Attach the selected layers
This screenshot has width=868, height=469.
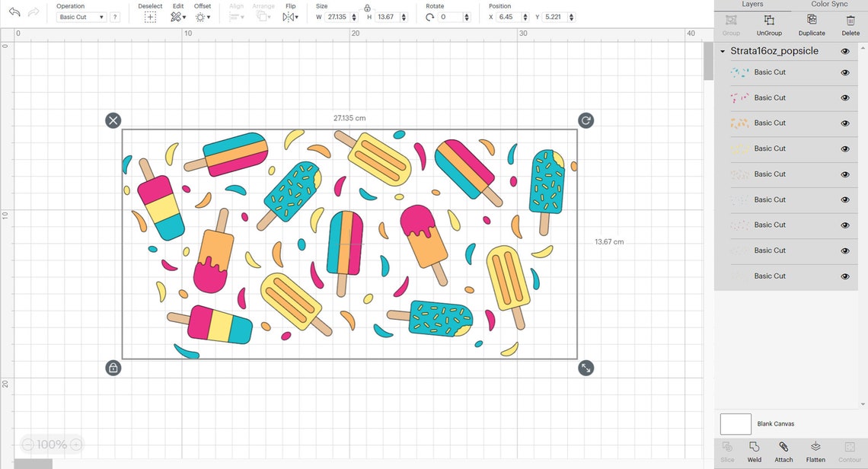[783, 451]
